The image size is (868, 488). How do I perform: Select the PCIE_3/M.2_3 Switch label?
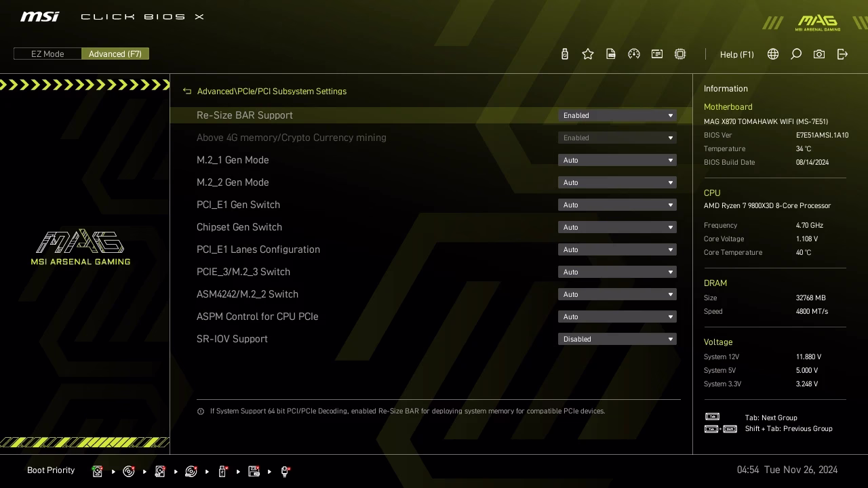click(243, 272)
